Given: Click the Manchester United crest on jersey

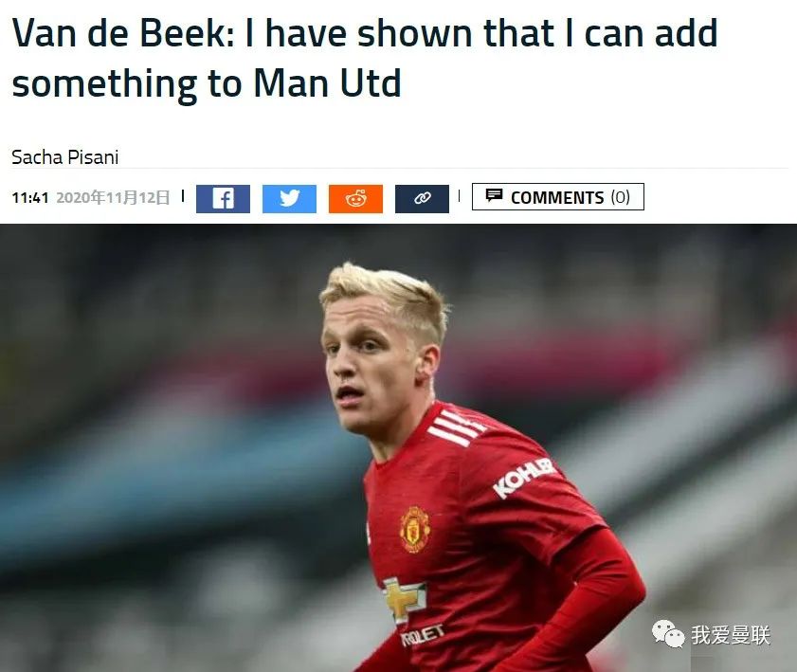Looking at the screenshot, I should (x=415, y=529).
